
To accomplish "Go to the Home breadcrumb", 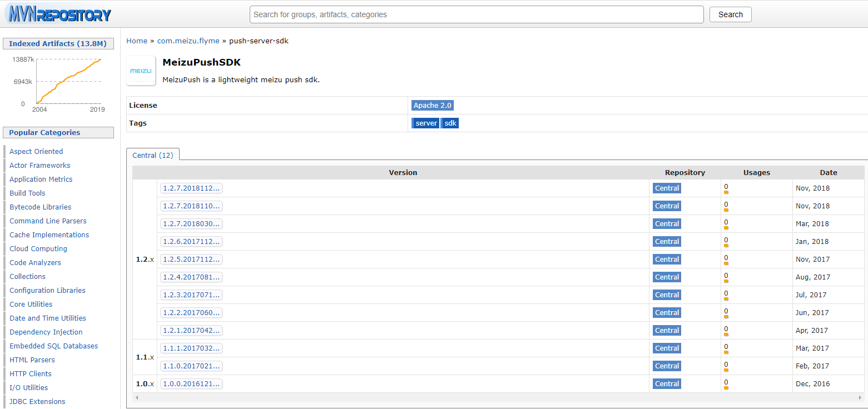I will point(137,41).
